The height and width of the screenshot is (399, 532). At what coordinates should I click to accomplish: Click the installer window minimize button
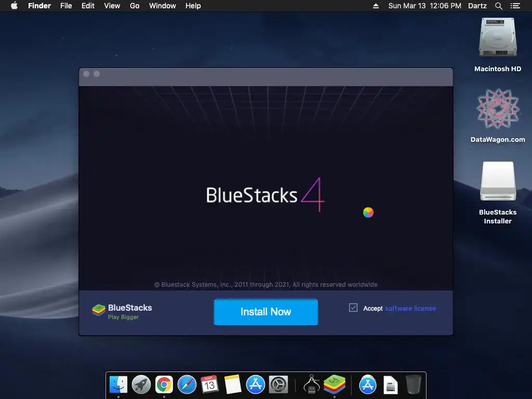[97, 74]
